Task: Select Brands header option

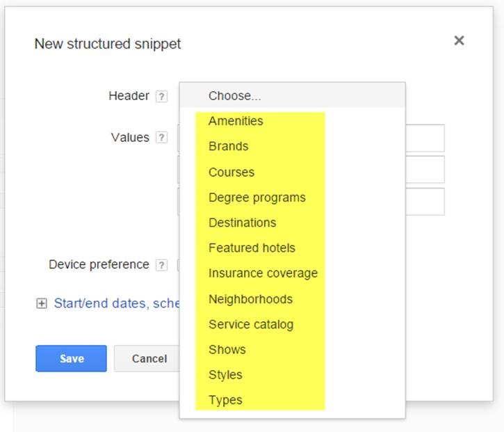Action: 228,147
